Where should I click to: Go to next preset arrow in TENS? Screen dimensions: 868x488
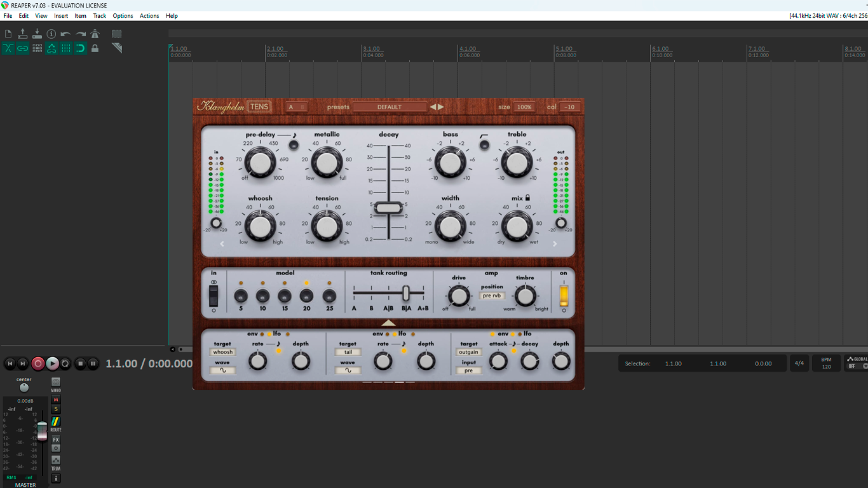(441, 107)
